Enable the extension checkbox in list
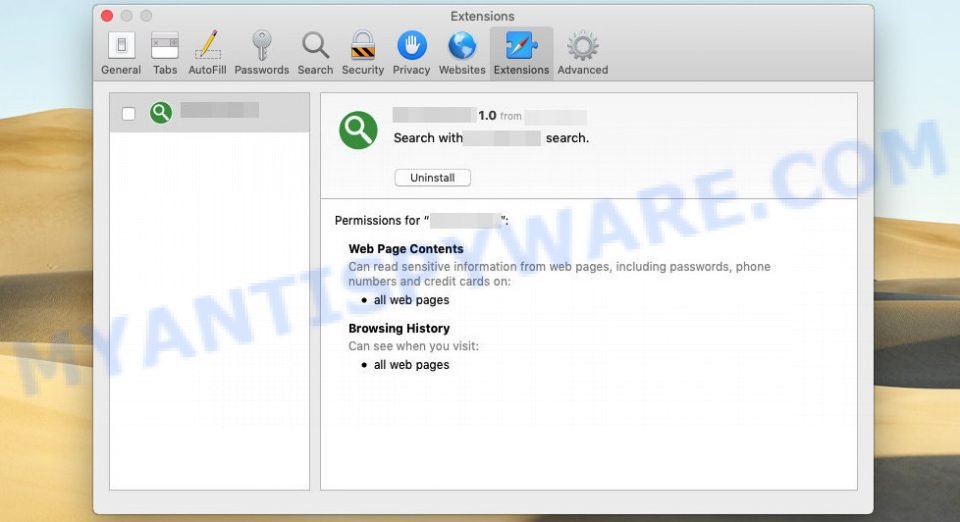The height and width of the screenshot is (522, 960). coord(129,114)
